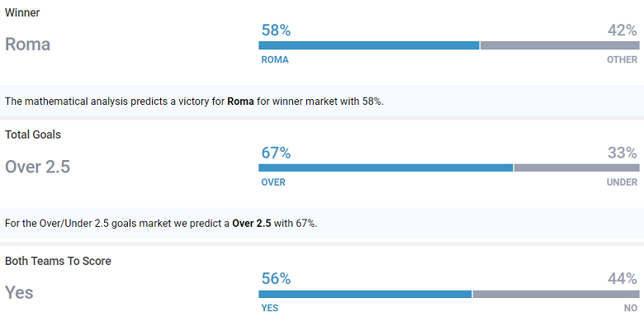Click the 58% winner percentage
Screen dimensions: 644x331
(276, 30)
